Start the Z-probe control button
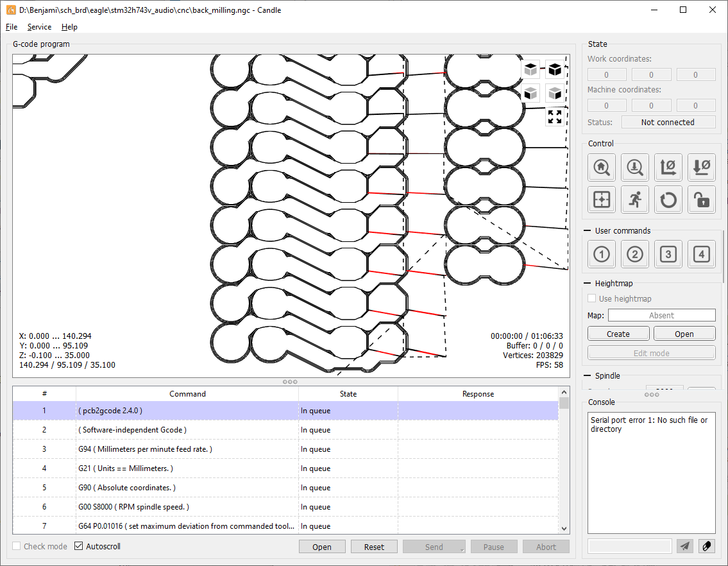The width and height of the screenshot is (728, 566). point(635,167)
